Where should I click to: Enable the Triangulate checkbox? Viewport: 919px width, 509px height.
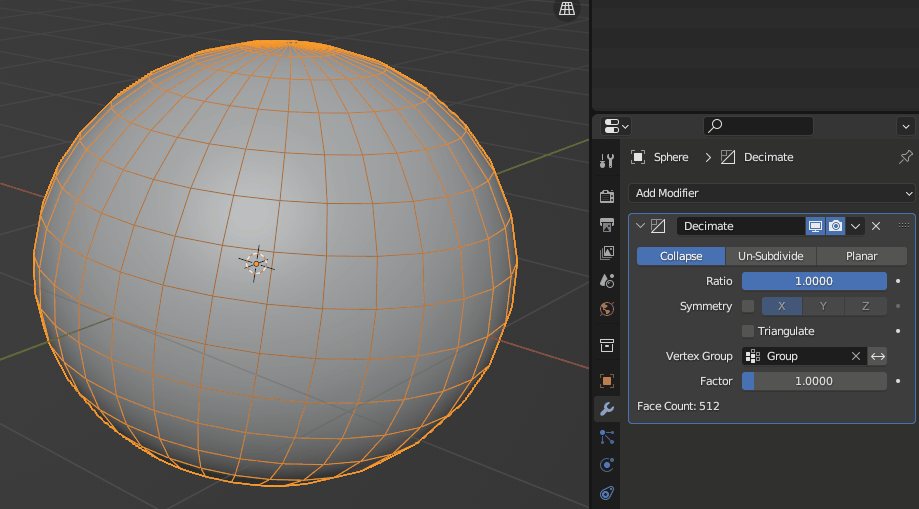(x=748, y=331)
